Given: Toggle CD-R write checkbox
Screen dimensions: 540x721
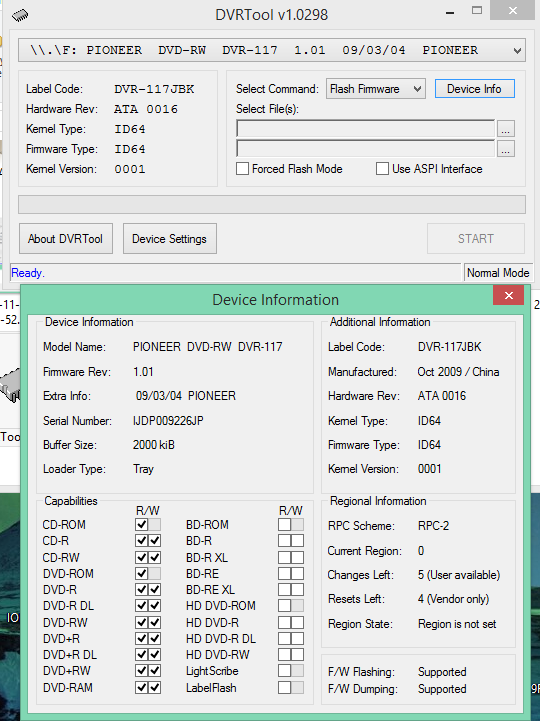Looking at the screenshot, I should click(155, 541).
